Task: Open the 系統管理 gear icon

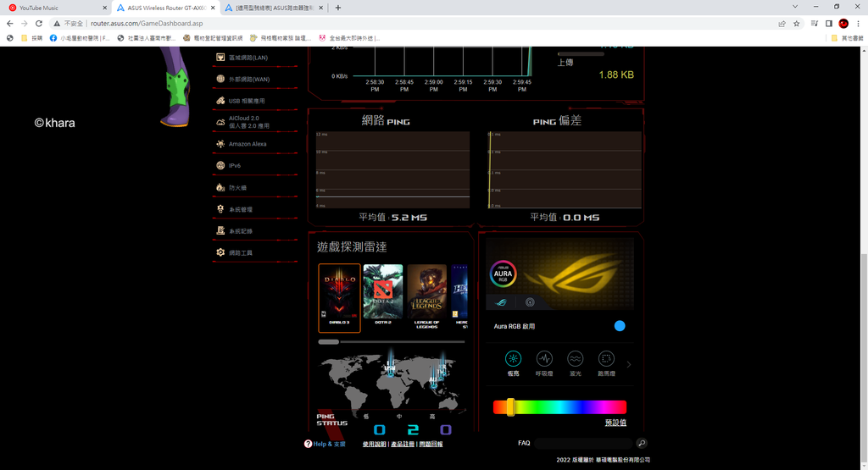Action: (220, 209)
